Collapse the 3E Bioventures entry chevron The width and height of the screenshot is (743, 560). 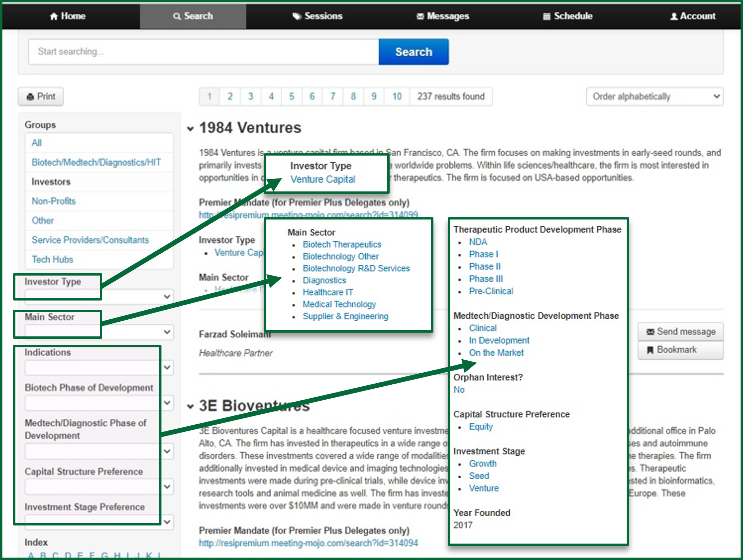click(191, 406)
